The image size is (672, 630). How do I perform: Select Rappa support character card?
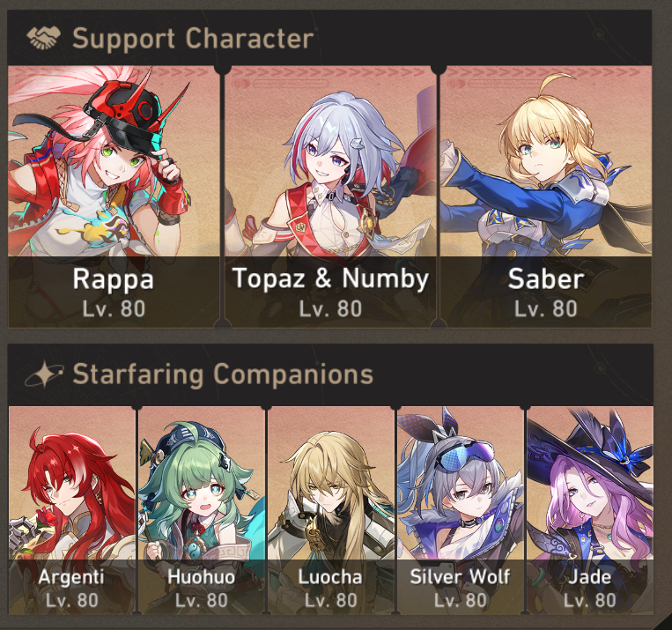[114, 196]
